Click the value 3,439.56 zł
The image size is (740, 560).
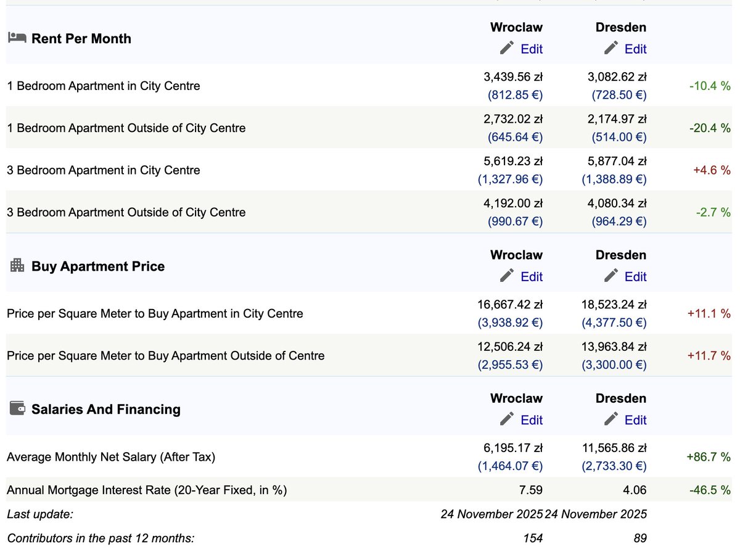[513, 77]
